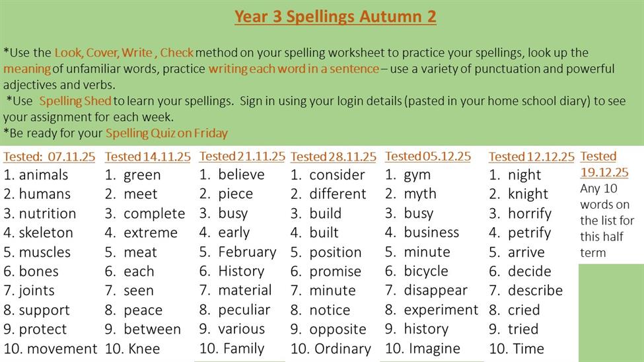Click the word "skeleton" in the first list
The width and height of the screenshot is (644, 362).
point(46,233)
